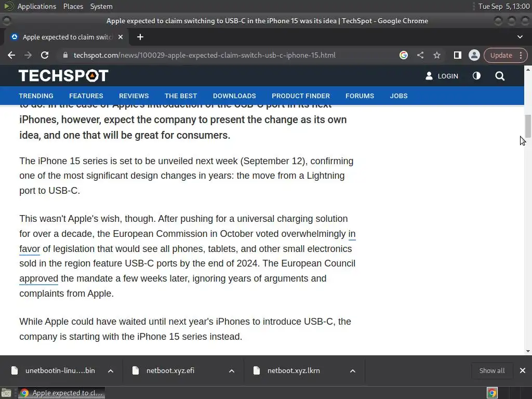Expand options for unetbootin download
532x399 pixels.
[111, 371]
